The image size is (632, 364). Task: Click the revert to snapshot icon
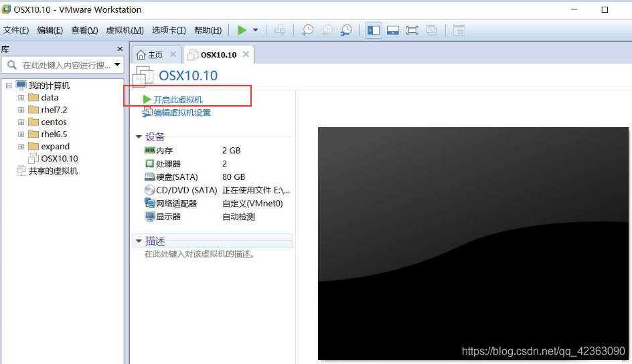327,30
